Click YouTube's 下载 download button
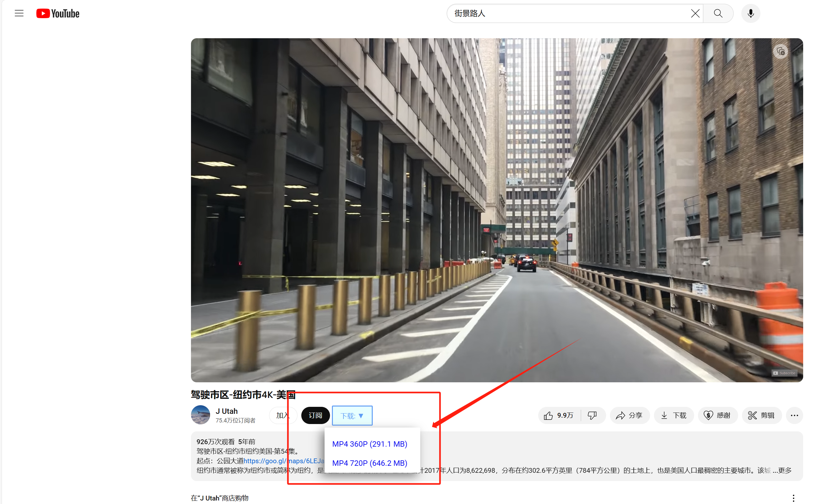This screenshot has width=814, height=504. pos(674,415)
